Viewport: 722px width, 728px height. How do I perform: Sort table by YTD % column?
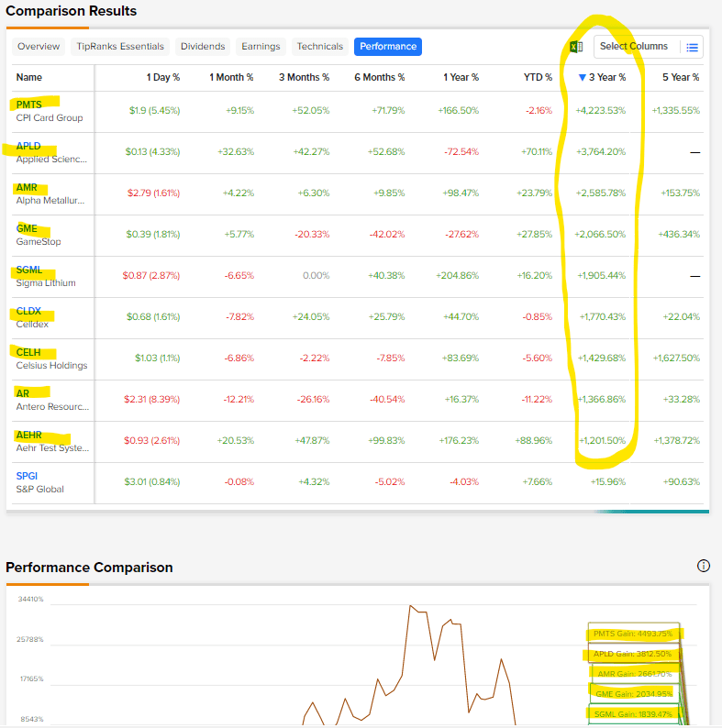pyautogui.click(x=537, y=78)
